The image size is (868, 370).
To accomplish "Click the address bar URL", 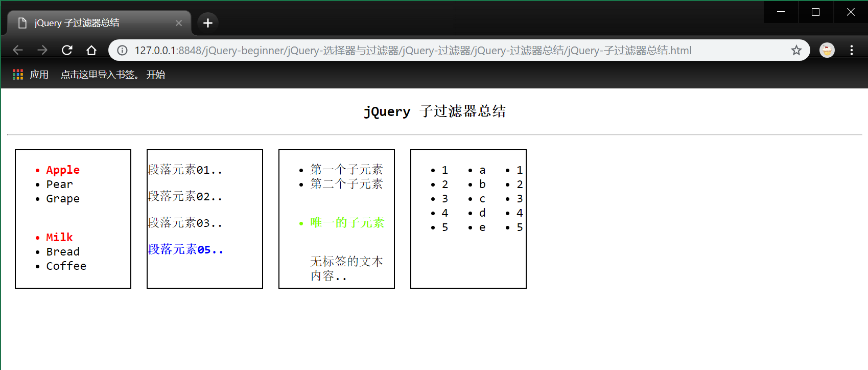I will pos(413,50).
